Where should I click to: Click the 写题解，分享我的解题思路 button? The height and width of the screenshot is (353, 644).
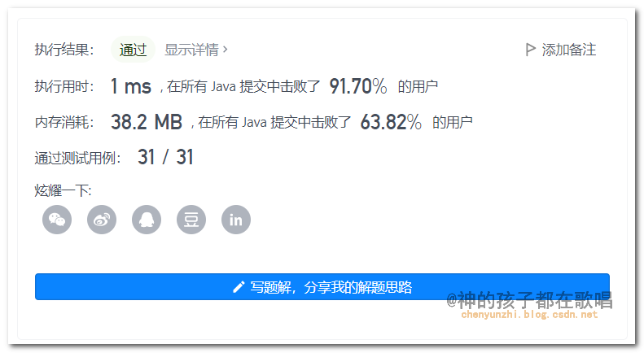click(322, 287)
